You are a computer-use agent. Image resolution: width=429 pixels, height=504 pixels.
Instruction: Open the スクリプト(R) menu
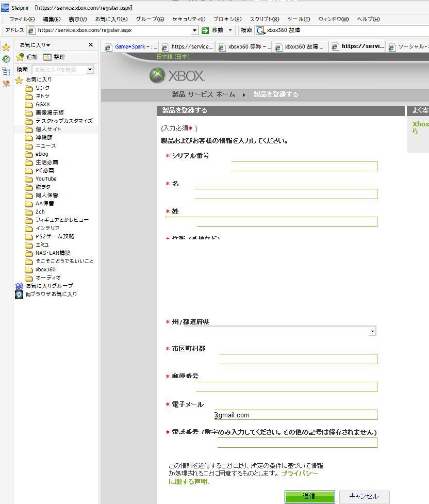pyautogui.click(x=265, y=19)
